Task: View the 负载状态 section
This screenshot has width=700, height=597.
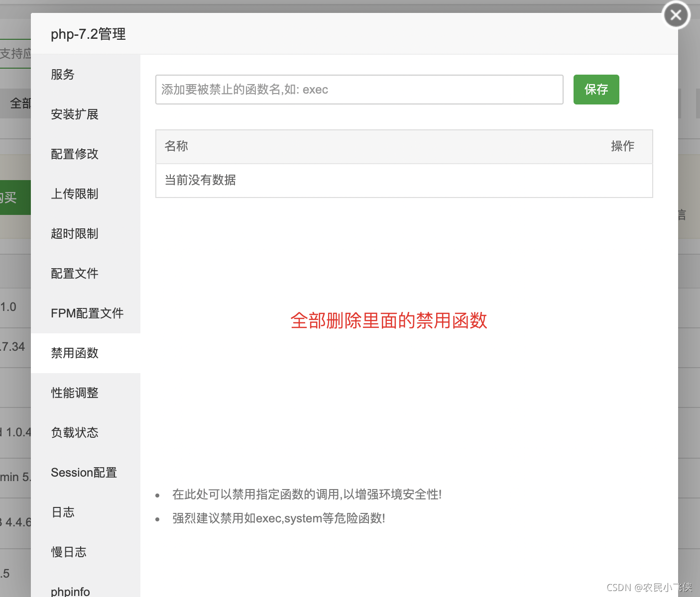Action: tap(86, 433)
